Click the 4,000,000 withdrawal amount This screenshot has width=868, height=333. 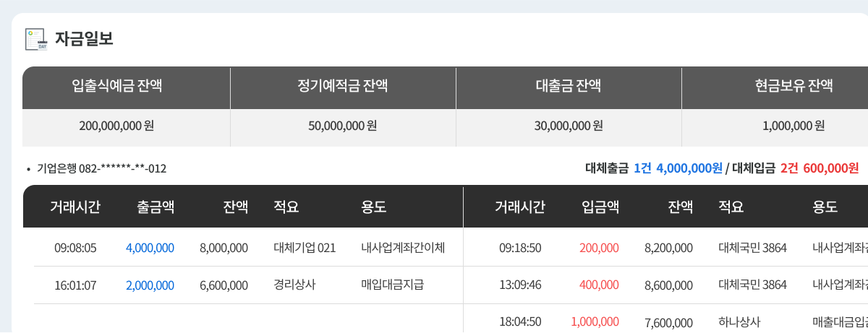click(150, 248)
